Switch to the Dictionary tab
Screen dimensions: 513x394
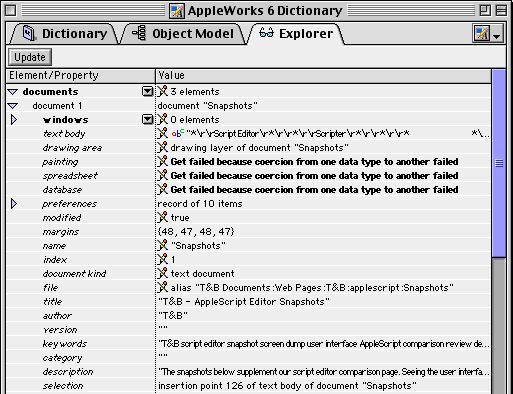click(x=64, y=34)
